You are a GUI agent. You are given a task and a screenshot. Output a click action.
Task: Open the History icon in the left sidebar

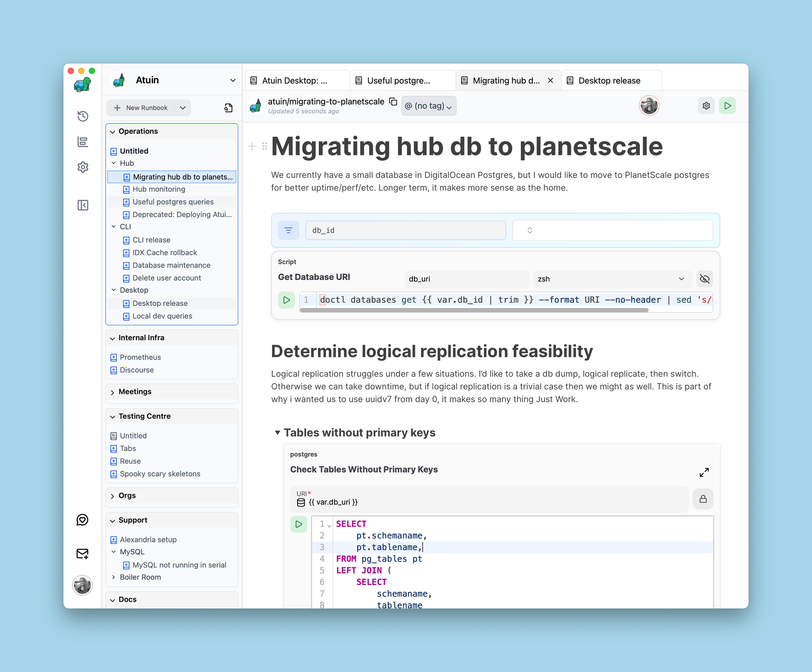[83, 116]
